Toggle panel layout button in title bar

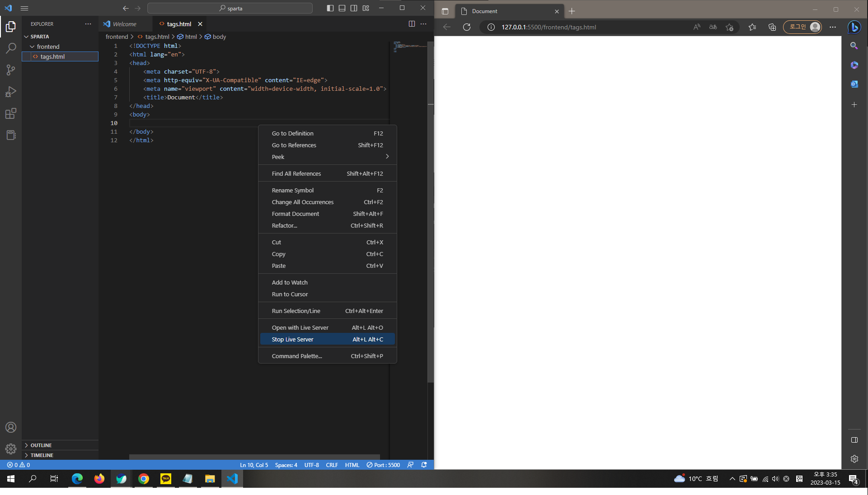(x=342, y=8)
